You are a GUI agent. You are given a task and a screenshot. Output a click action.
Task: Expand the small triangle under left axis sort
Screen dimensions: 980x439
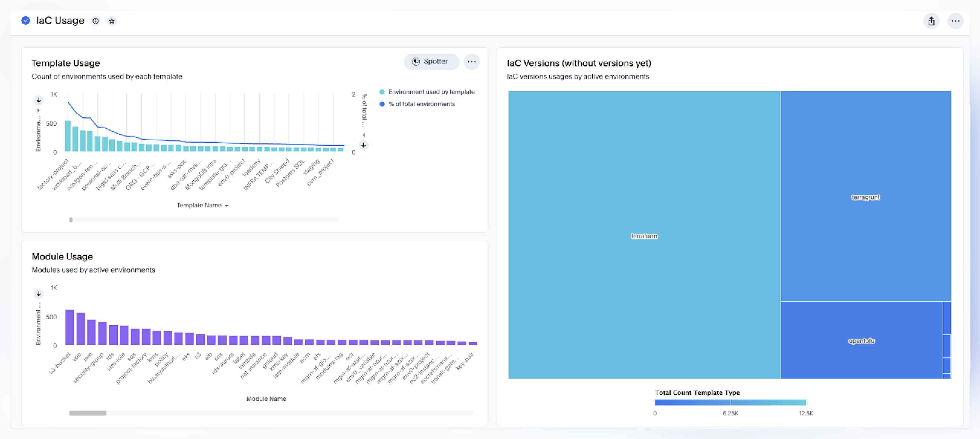point(38,110)
